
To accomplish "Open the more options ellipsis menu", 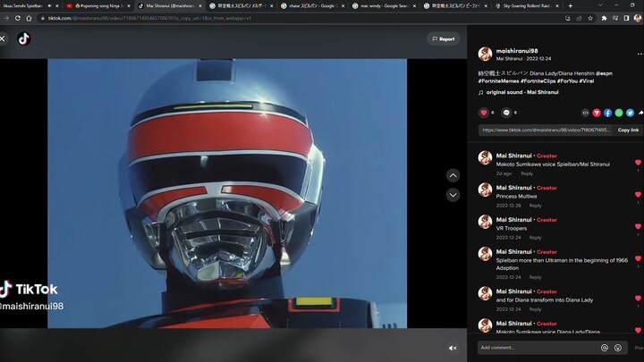I will coord(640,54).
